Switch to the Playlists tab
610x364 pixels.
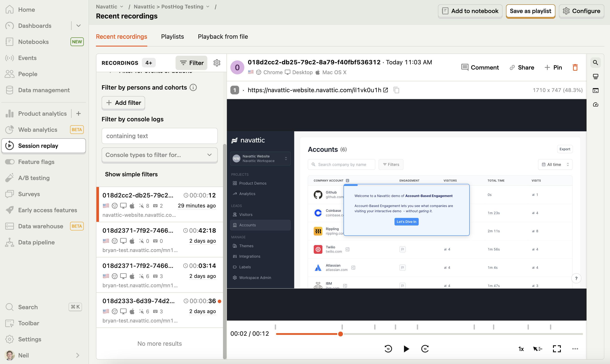click(173, 37)
